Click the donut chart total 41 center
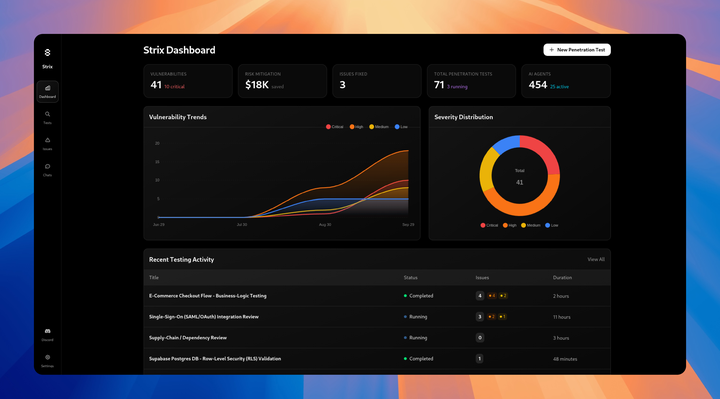 tap(519, 182)
